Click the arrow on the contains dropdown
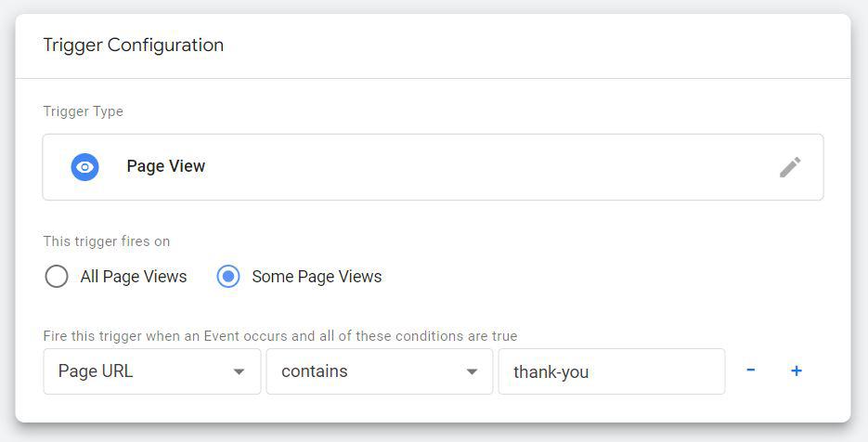The width and height of the screenshot is (868, 442). (472, 371)
